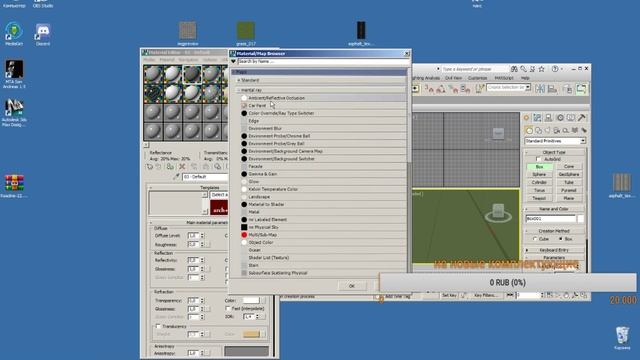Select the Cube creation method radio
This screenshot has width=640, height=360.
click(535, 239)
